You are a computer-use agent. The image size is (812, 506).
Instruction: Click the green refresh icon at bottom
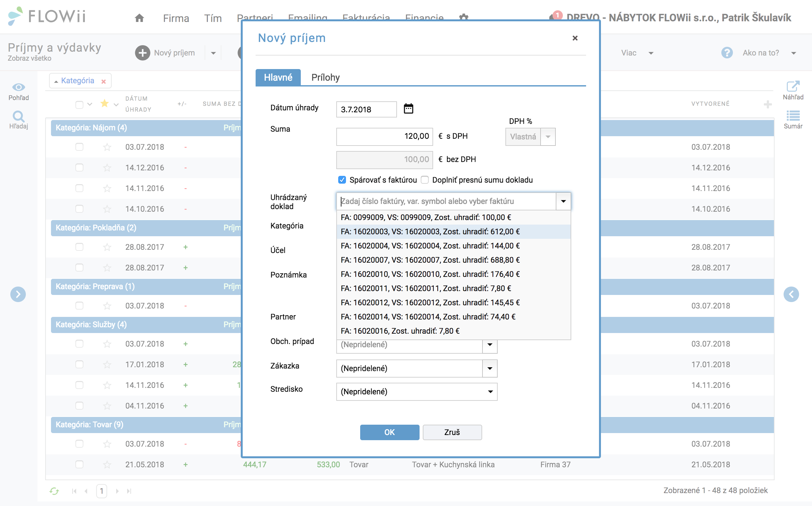[54, 491]
